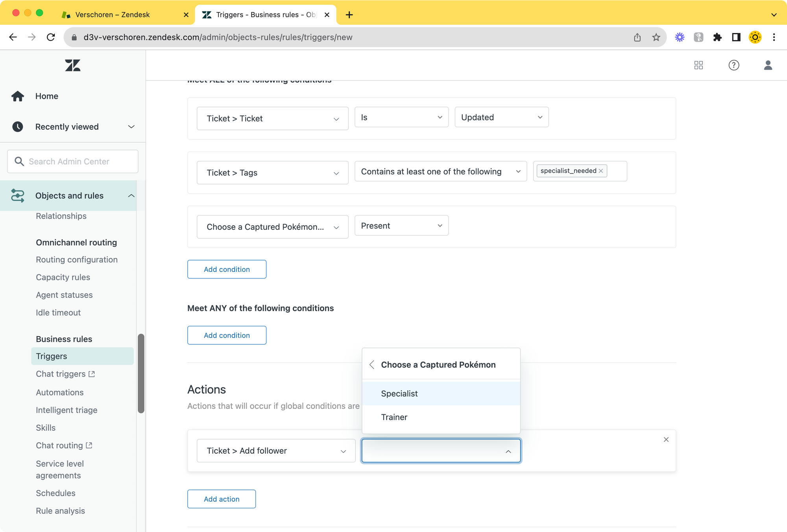Image resolution: width=787 pixels, height=532 pixels.
Task: Expand the Recently viewed section
Action: (131, 127)
